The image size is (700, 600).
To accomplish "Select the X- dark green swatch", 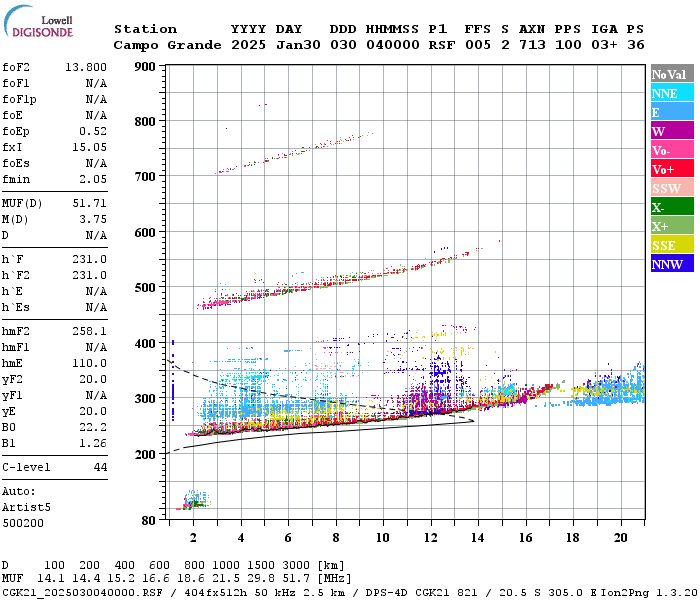I will [x=672, y=207].
